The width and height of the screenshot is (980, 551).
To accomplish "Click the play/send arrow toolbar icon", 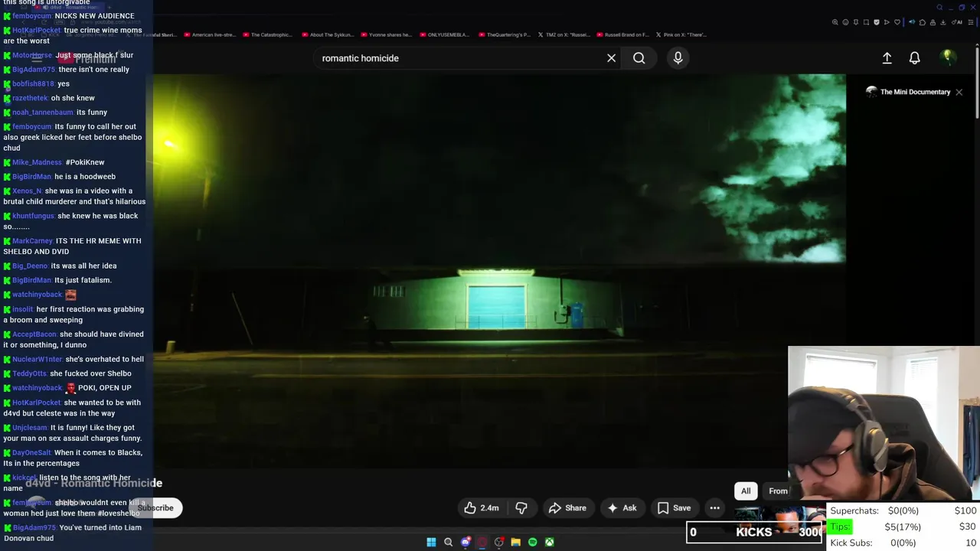I will [887, 22].
